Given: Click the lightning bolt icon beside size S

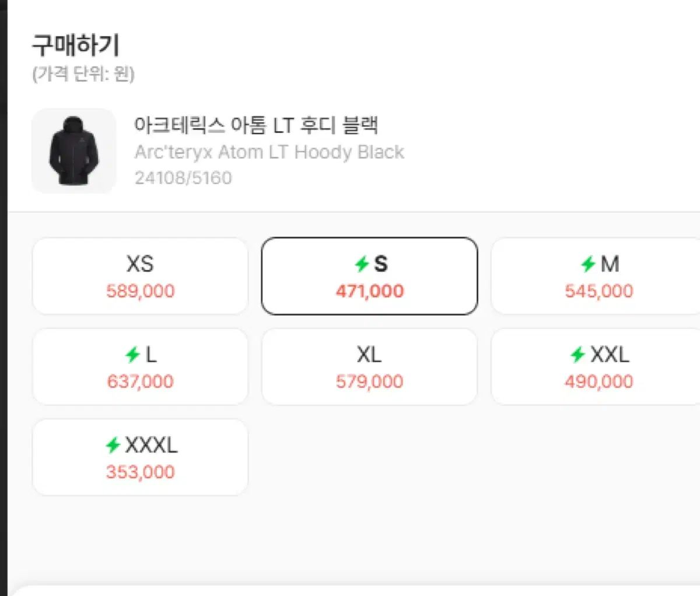Looking at the screenshot, I should click(362, 265).
